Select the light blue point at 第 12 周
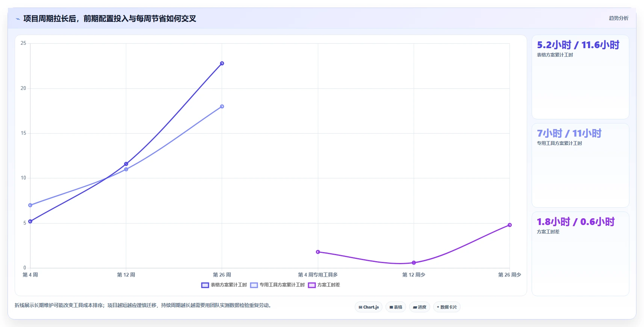Image resolution: width=644 pixels, height=327 pixels. [126, 169]
